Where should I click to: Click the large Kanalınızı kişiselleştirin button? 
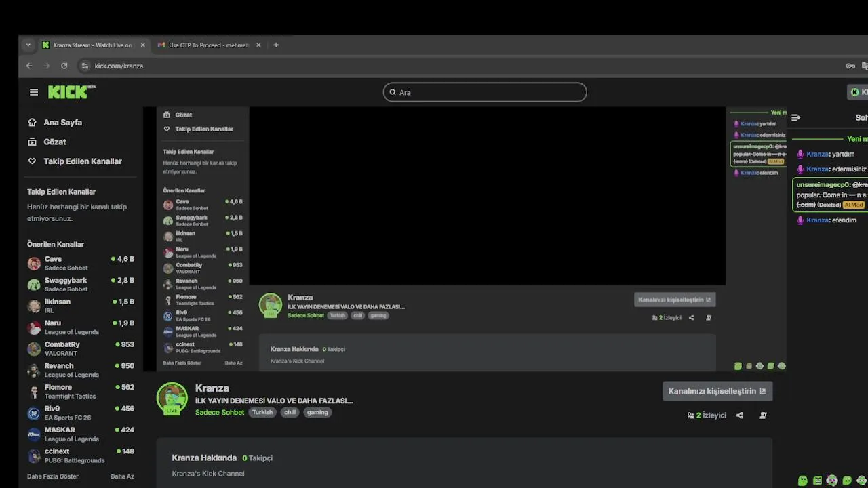(717, 391)
